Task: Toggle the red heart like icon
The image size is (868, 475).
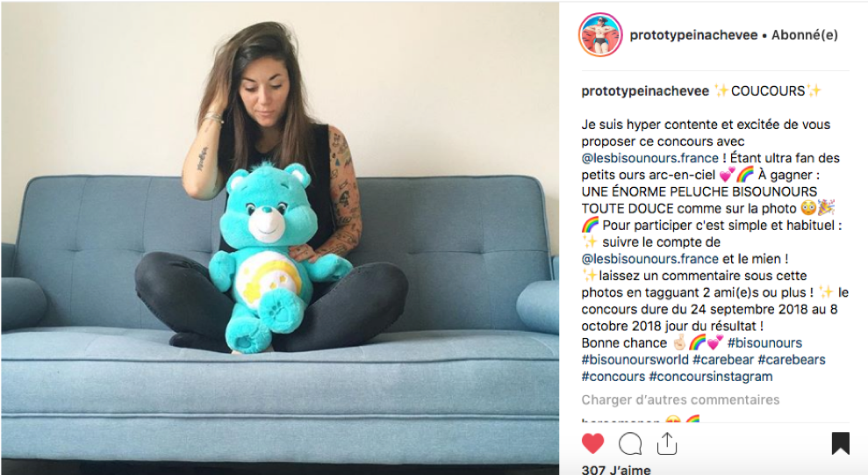Action: click(592, 443)
